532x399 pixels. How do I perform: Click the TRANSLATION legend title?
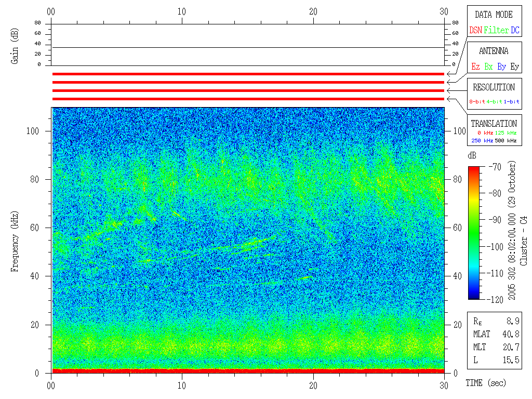(494, 124)
